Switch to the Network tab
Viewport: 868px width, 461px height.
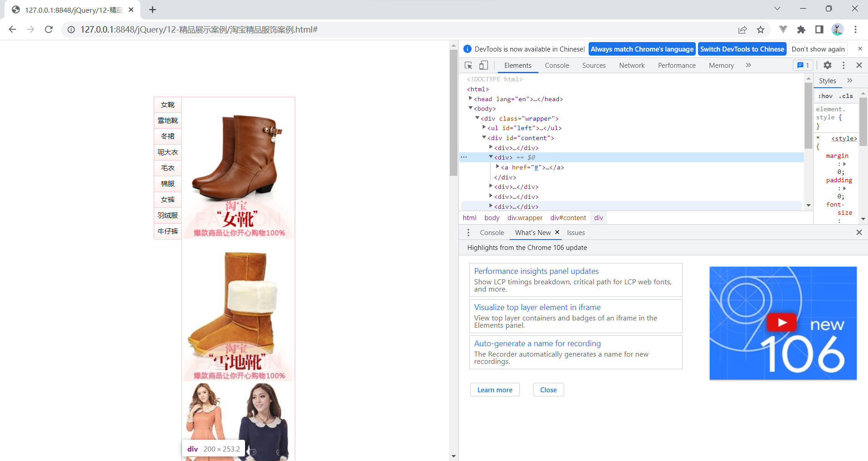(632, 65)
